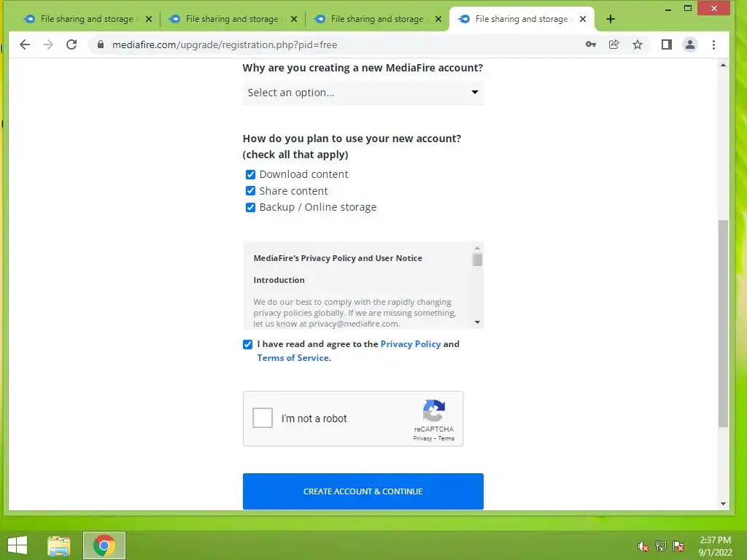747x560 pixels.
Task: Click reCAPTCHA Privacy link
Action: 422,438
